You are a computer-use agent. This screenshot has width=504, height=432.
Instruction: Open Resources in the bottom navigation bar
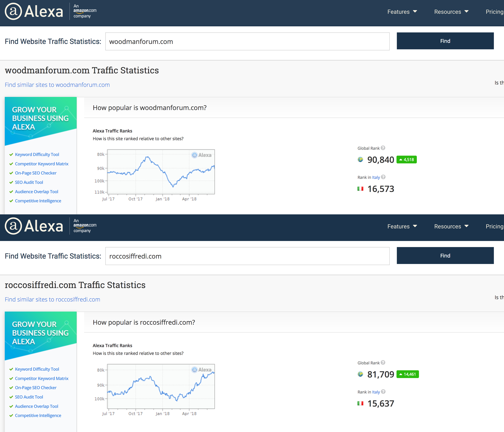pyautogui.click(x=451, y=226)
